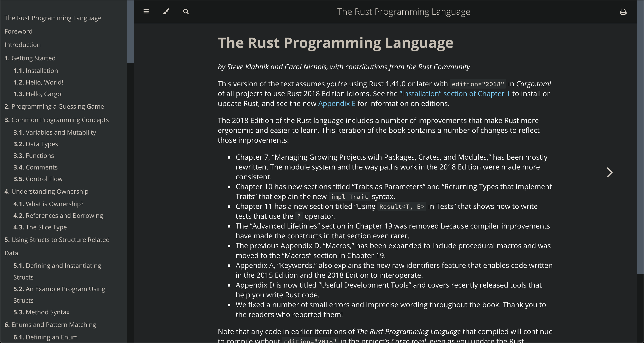This screenshot has height=343, width=644.
Task: Click the edition="2018" inline code
Action: [478, 84]
